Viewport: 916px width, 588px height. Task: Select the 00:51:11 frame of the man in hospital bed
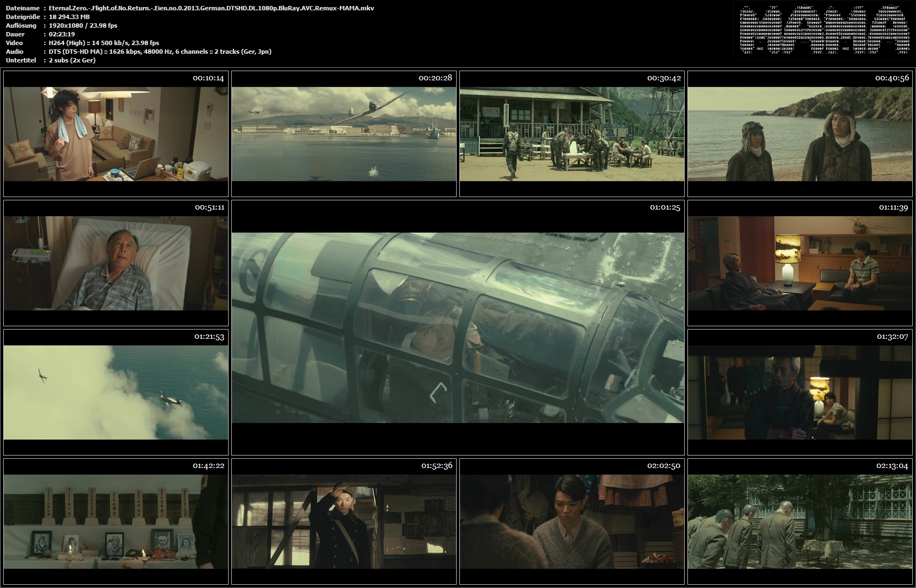coord(116,263)
